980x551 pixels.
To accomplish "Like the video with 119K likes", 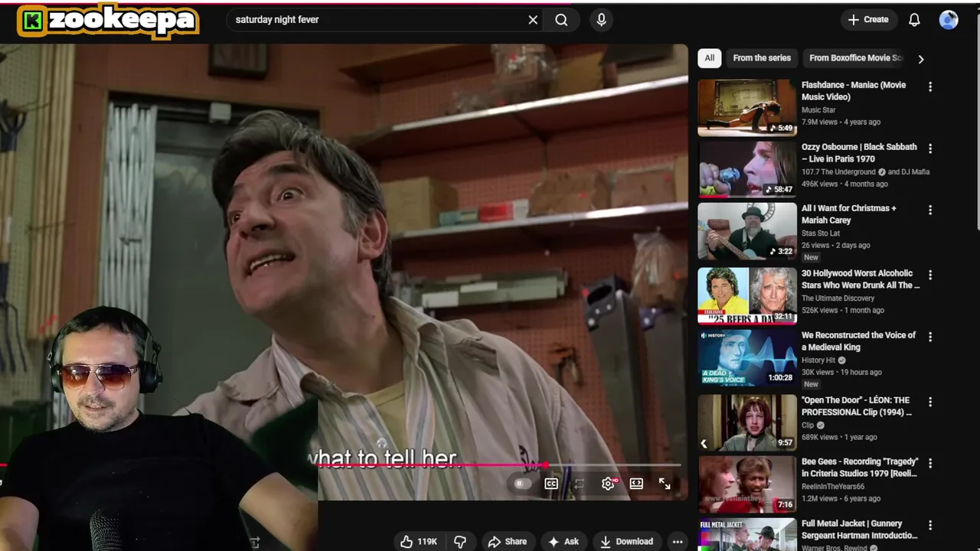I will click(x=419, y=541).
